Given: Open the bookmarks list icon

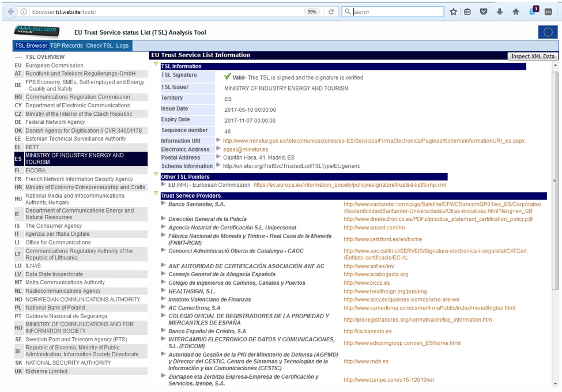Looking at the screenshot, I should click(467, 12).
